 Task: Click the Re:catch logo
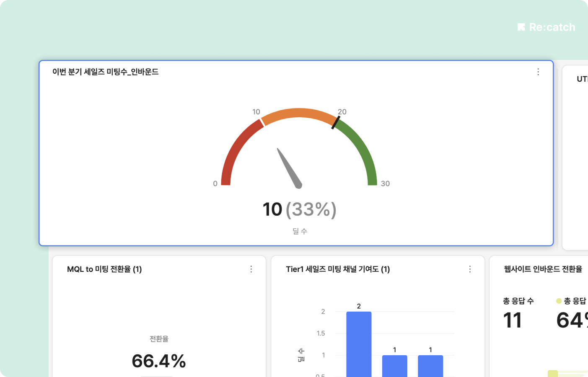(x=547, y=27)
